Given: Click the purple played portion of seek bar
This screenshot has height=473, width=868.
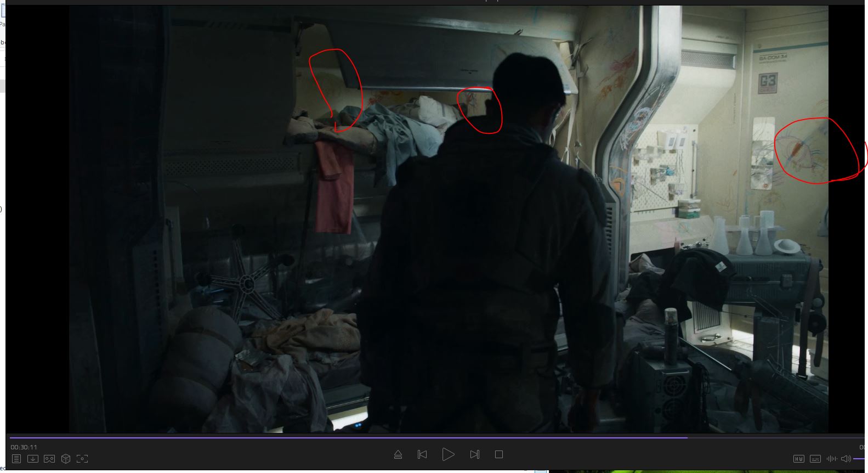Looking at the screenshot, I should (x=329, y=438).
